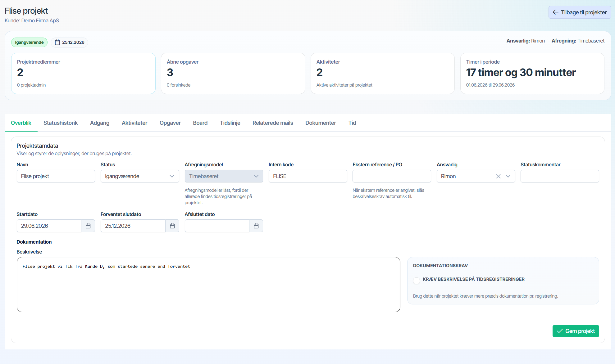Open the Startdato calendar picker icon
The image size is (615, 364).
[x=88, y=226]
